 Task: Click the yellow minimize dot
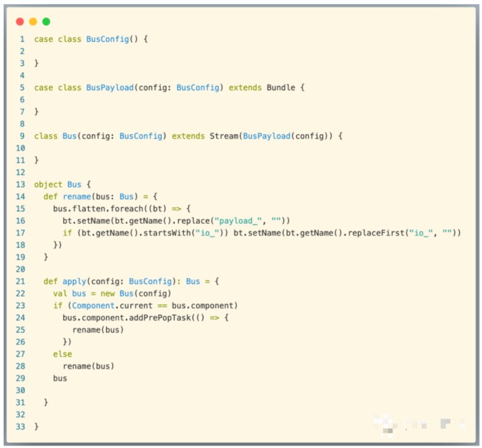pyautogui.click(x=33, y=22)
